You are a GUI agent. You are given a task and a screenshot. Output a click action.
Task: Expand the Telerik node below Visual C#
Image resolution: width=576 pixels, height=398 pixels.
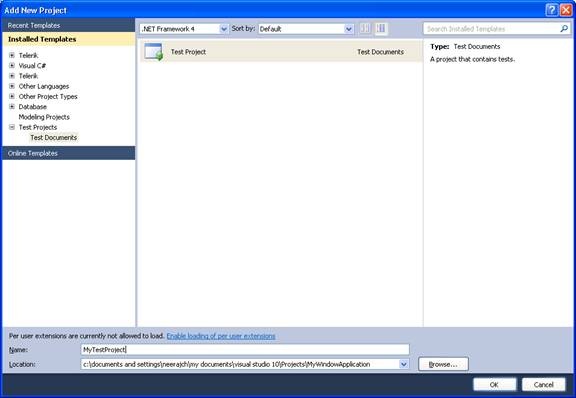pos(12,76)
